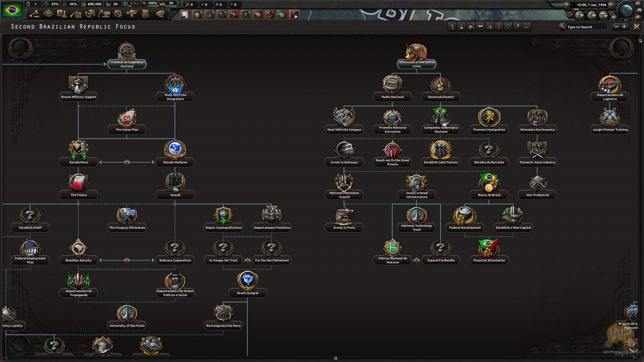The width and height of the screenshot is (644, 362).
Task: Click the Brazilian flag politics button
Action: pos(12,10)
